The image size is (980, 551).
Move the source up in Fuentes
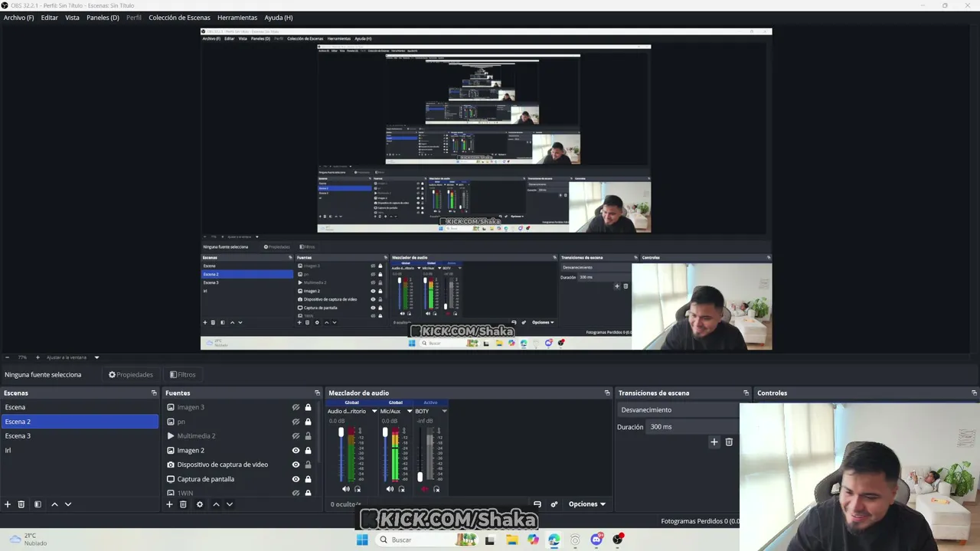[216, 504]
